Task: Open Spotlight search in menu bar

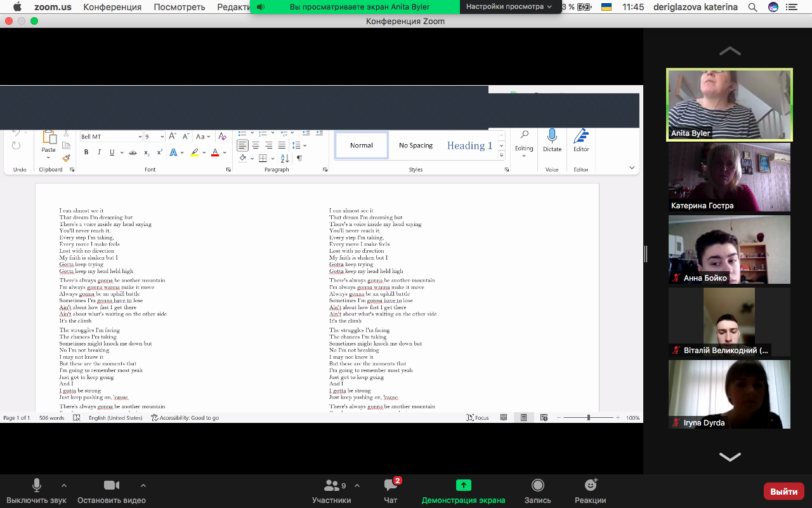Action: (752, 7)
